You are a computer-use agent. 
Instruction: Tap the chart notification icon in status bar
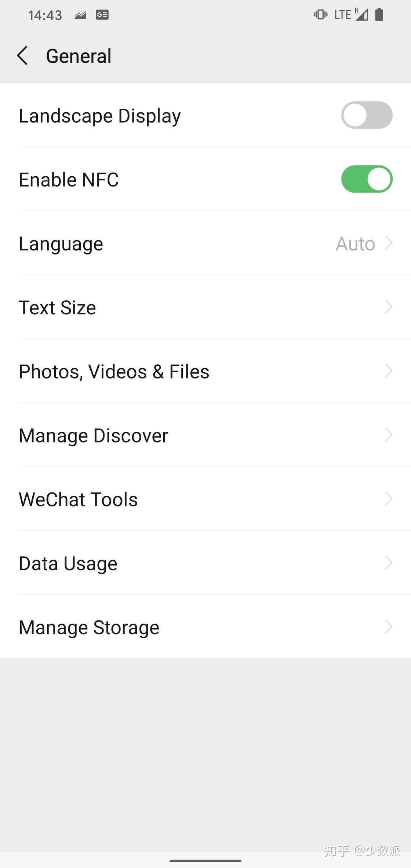pyautogui.click(x=80, y=15)
